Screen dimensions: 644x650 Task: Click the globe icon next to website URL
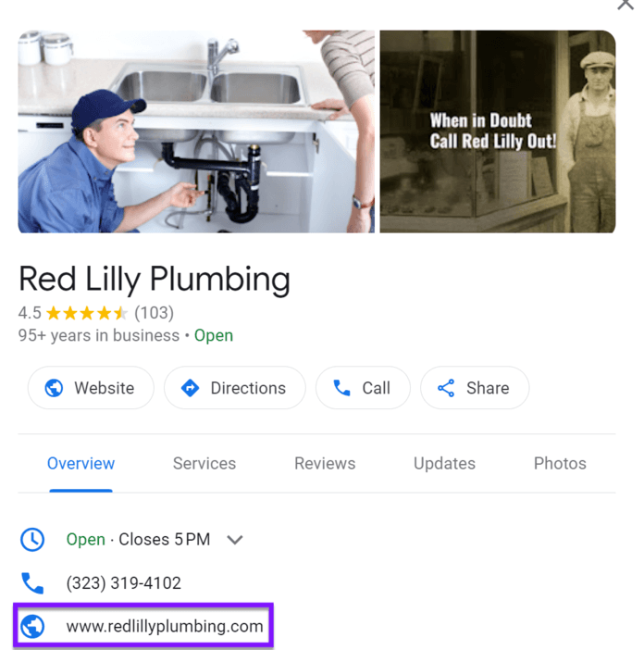click(x=32, y=626)
